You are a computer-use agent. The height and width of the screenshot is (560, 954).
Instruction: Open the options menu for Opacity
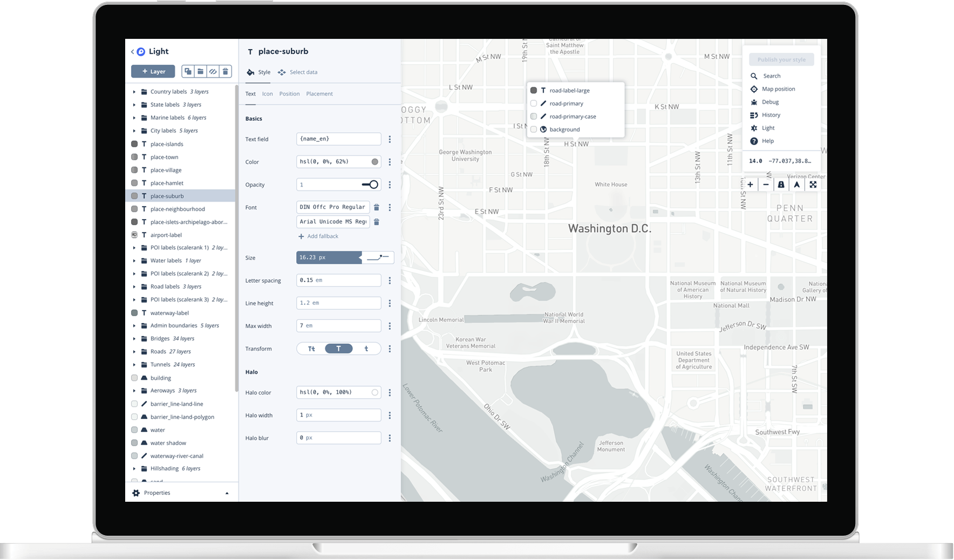click(390, 185)
